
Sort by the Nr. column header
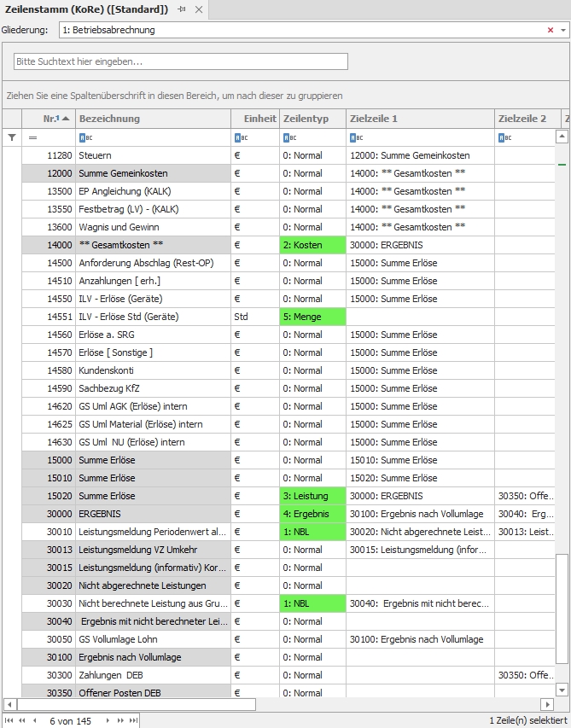tap(56, 119)
